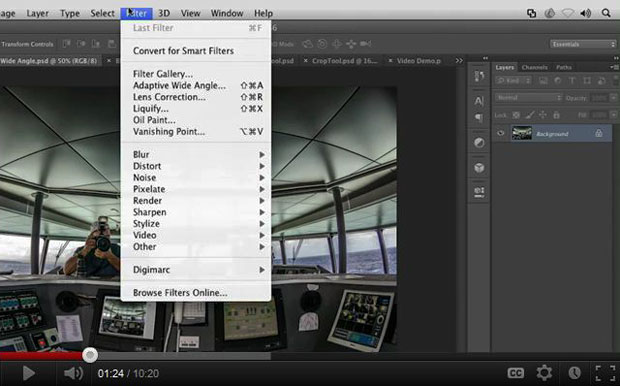Screen dimensions: 620x386
Task: Toggle lock all padlock icon
Action: [556, 115]
